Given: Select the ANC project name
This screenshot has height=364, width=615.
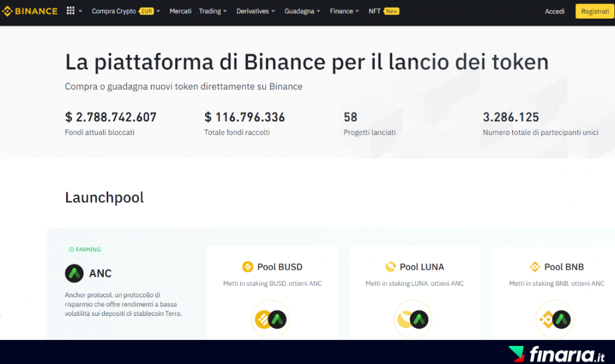Looking at the screenshot, I should (100, 273).
